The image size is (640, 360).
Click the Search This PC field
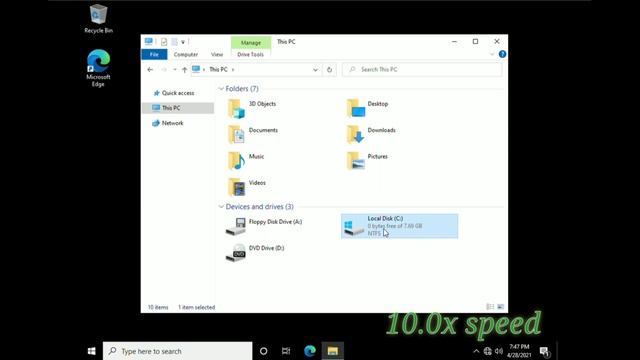[422, 69]
